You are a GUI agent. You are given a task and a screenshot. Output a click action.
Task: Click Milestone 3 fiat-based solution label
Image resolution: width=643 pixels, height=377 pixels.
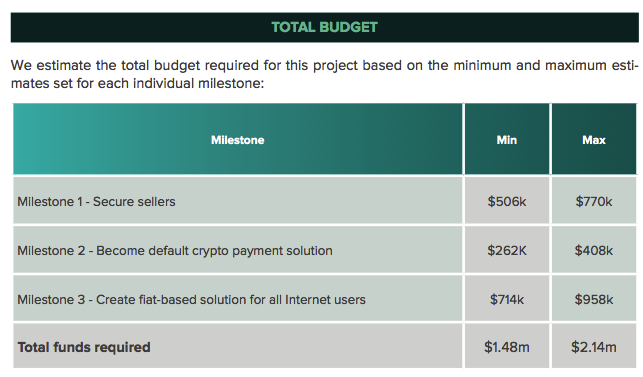click(x=191, y=299)
